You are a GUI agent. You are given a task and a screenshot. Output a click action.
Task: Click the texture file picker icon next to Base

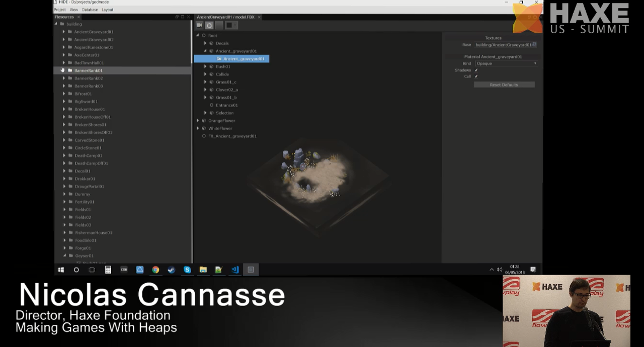pos(534,45)
